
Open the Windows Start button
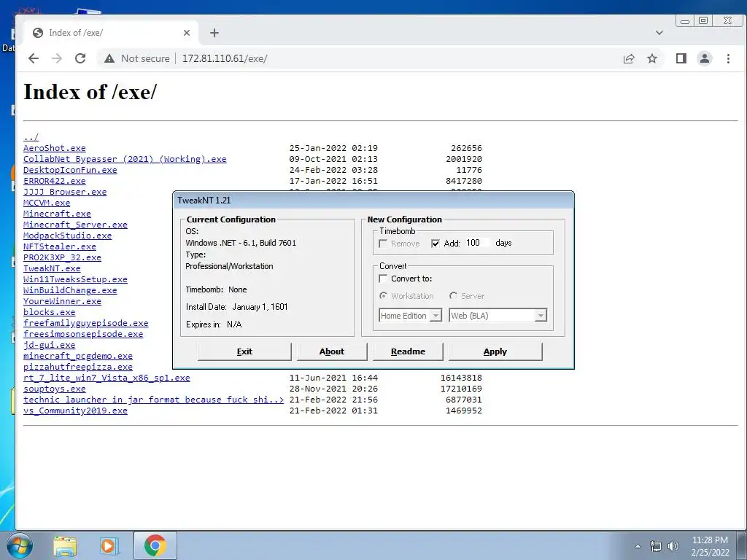click(19, 545)
